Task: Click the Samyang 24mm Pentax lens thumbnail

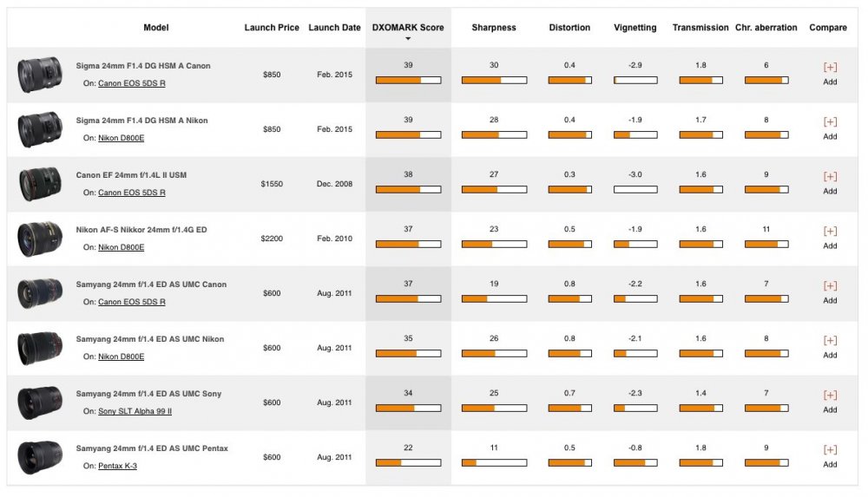Action: click(40, 457)
